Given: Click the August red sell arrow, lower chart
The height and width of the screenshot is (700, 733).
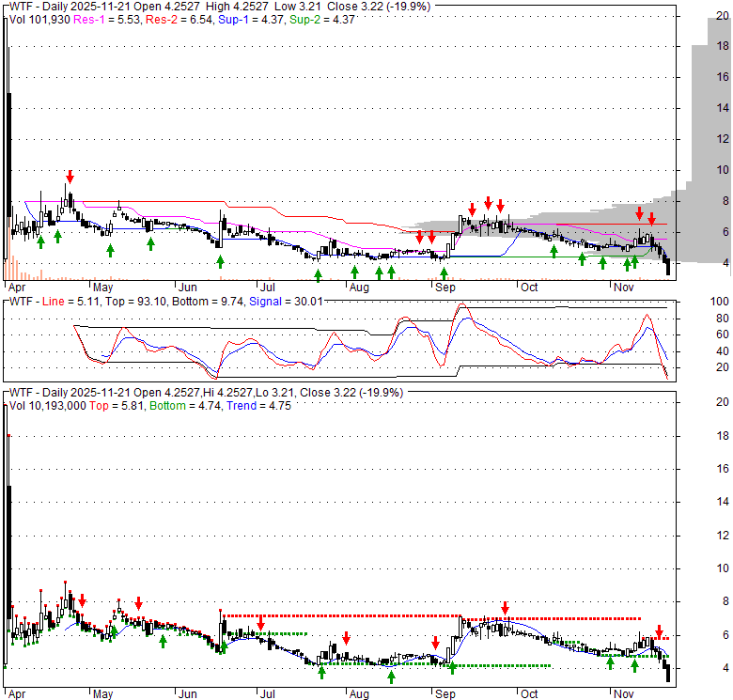Looking at the screenshot, I should (x=346, y=638).
